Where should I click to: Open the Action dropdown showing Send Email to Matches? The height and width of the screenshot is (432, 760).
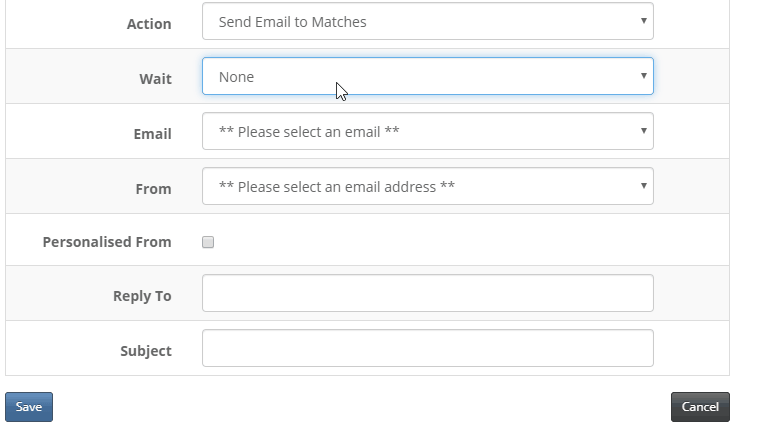click(428, 21)
